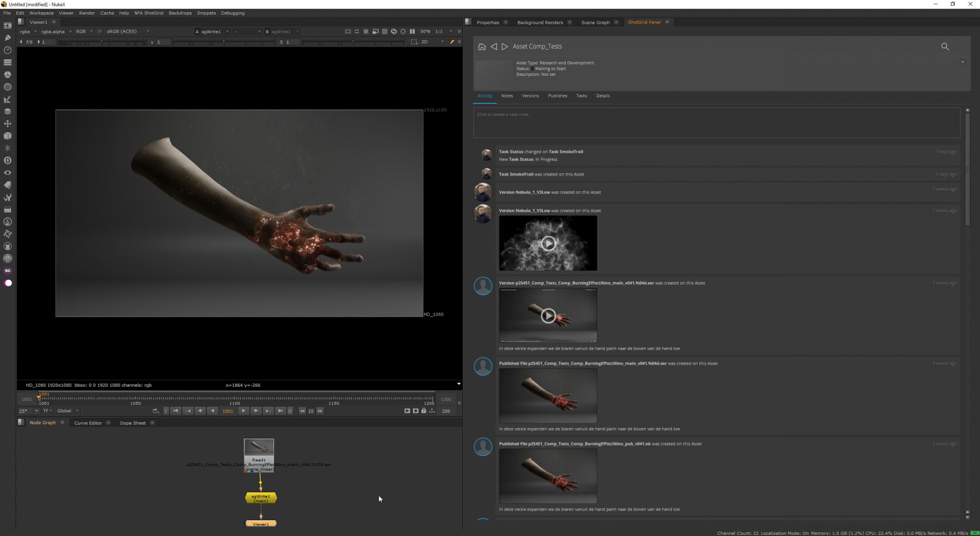This screenshot has width=980, height=536.
Task: Click the viewer refresh icon
Action: pos(394,31)
